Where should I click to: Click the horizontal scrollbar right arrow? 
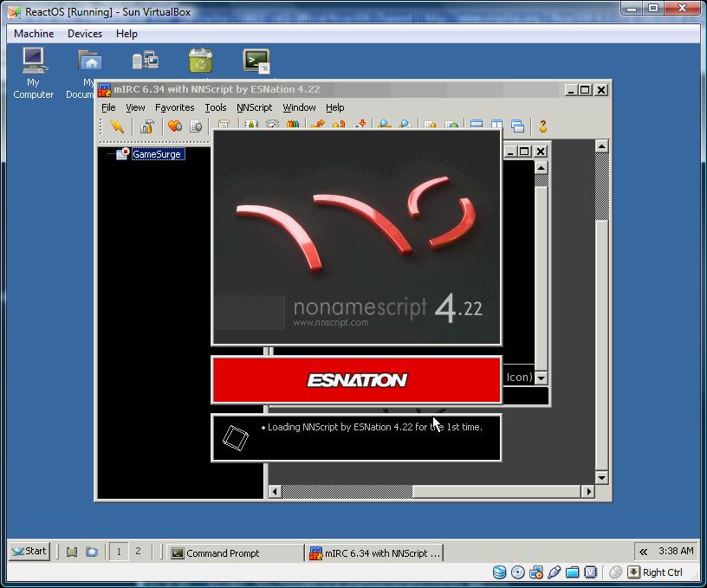click(x=587, y=492)
